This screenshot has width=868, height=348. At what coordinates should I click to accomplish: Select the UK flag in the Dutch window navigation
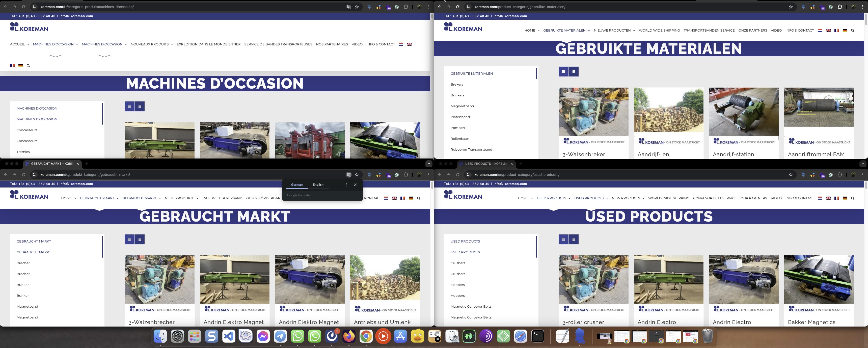828,30
